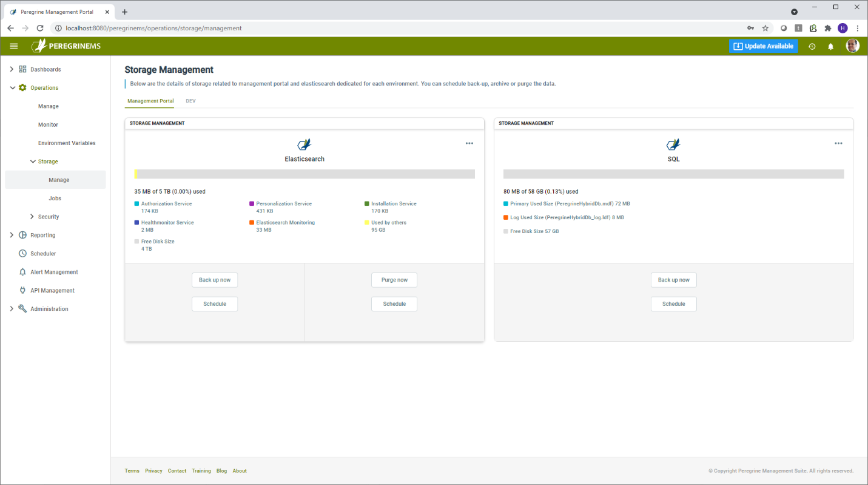Open the Monitor sidebar item
This screenshot has width=868, height=485.
[49, 124]
